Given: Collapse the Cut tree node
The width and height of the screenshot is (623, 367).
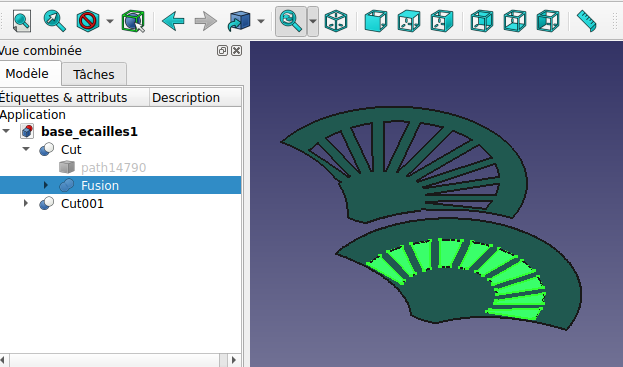Looking at the screenshot, I should [x=26, y=149].
